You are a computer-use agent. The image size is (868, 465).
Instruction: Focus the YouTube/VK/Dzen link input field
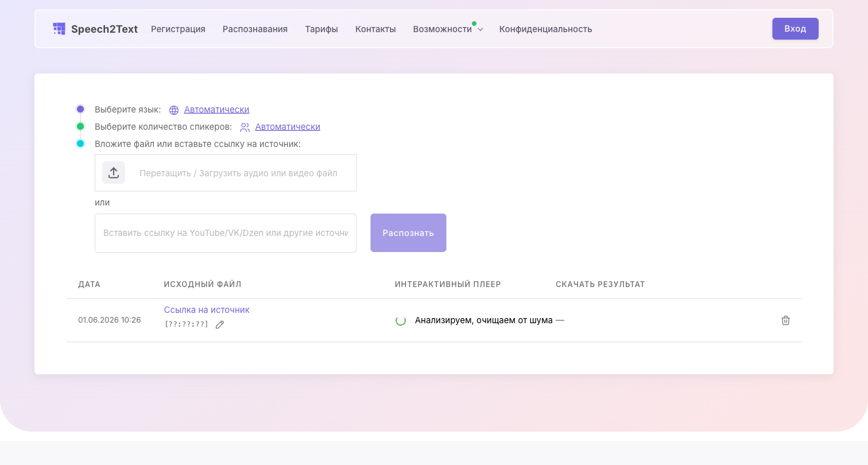point(226,232)
